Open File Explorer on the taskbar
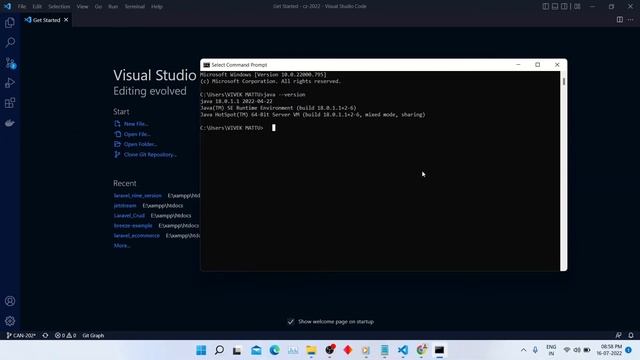This screenshot has height=360, width=640. tap(311, 350)
